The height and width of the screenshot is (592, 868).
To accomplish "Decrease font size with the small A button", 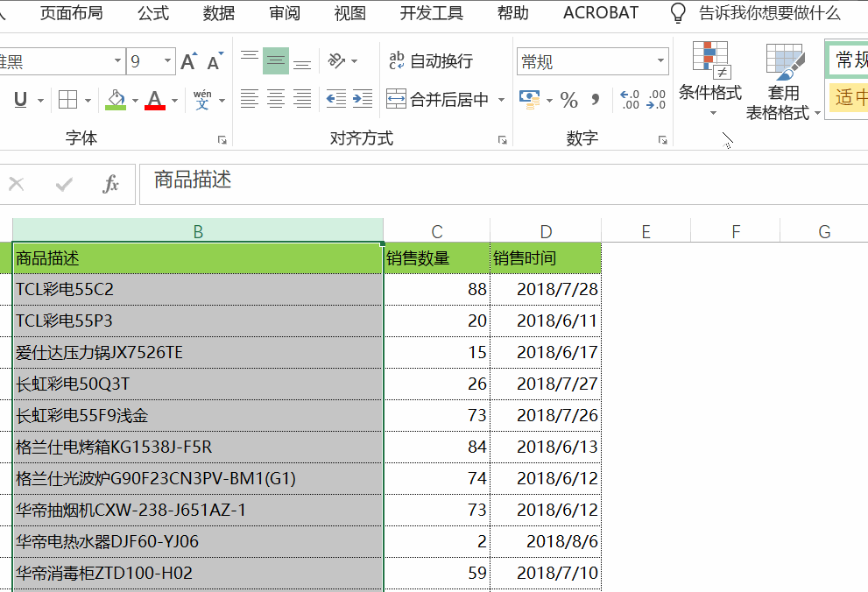I will (215, 61).
